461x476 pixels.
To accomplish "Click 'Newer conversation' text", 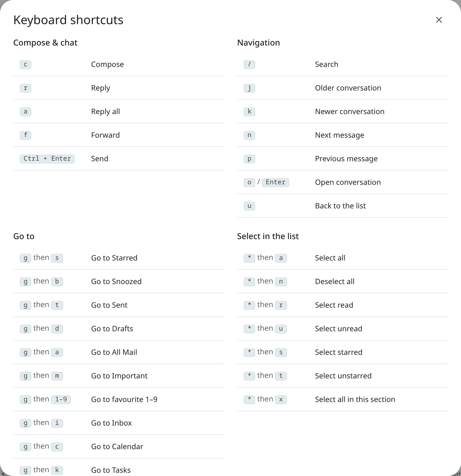I will pyautogui.click(x=350, y=112).
